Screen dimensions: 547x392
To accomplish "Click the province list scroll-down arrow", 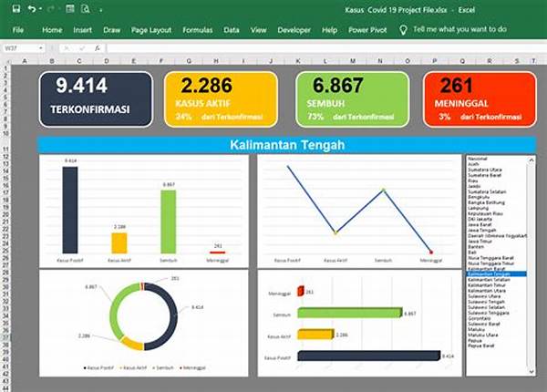I will [532, 369].
